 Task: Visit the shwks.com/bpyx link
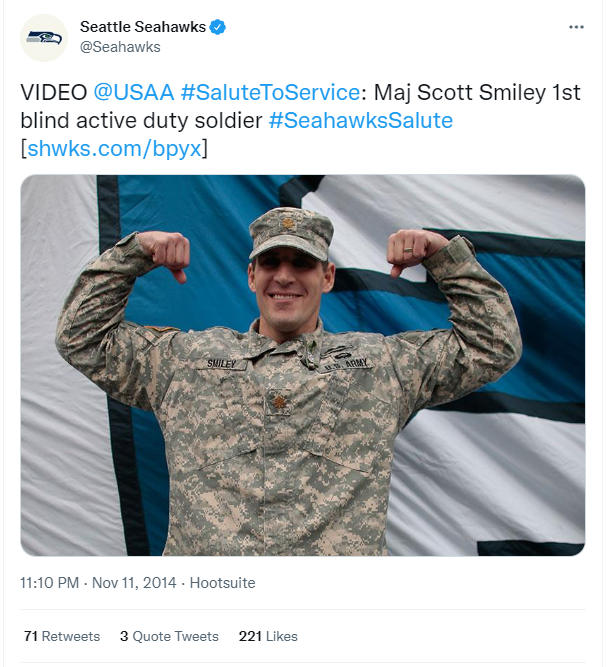(118, 148)
